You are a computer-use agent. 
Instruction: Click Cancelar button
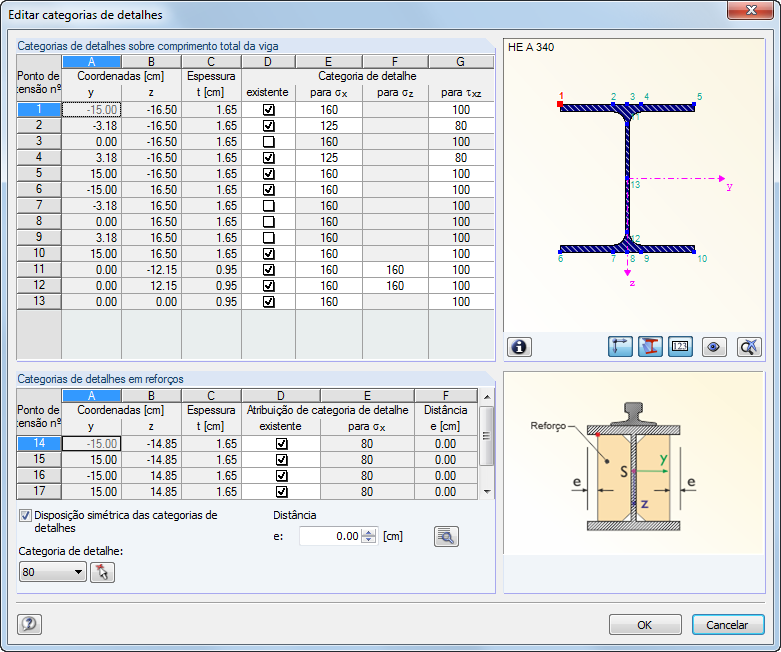[x=728, y=625]
